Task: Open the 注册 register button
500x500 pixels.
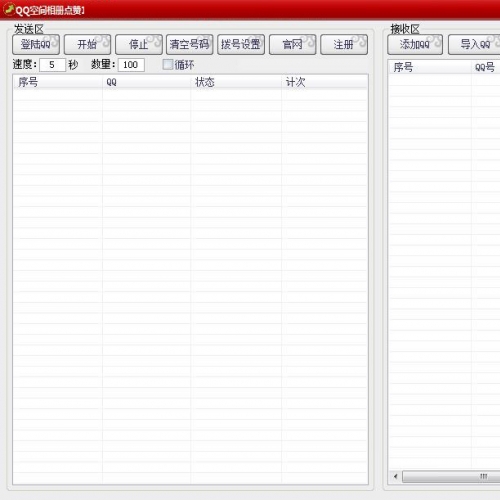Action: 344,44
